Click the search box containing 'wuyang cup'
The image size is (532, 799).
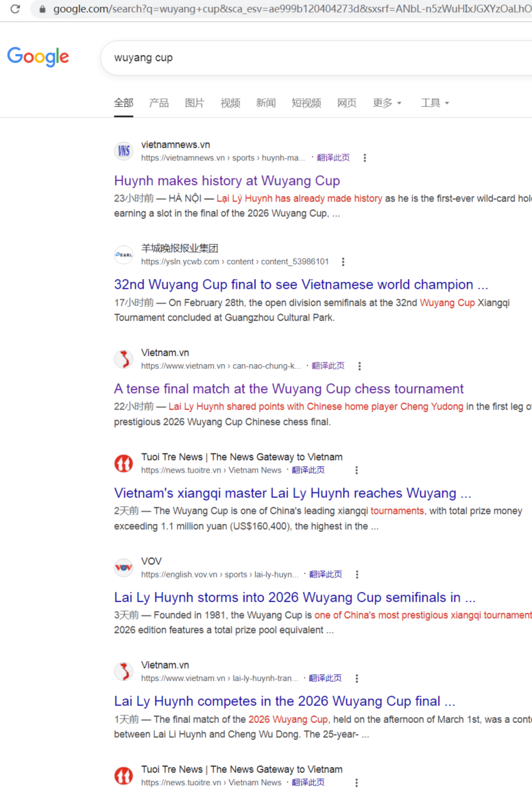pos(309,58)
